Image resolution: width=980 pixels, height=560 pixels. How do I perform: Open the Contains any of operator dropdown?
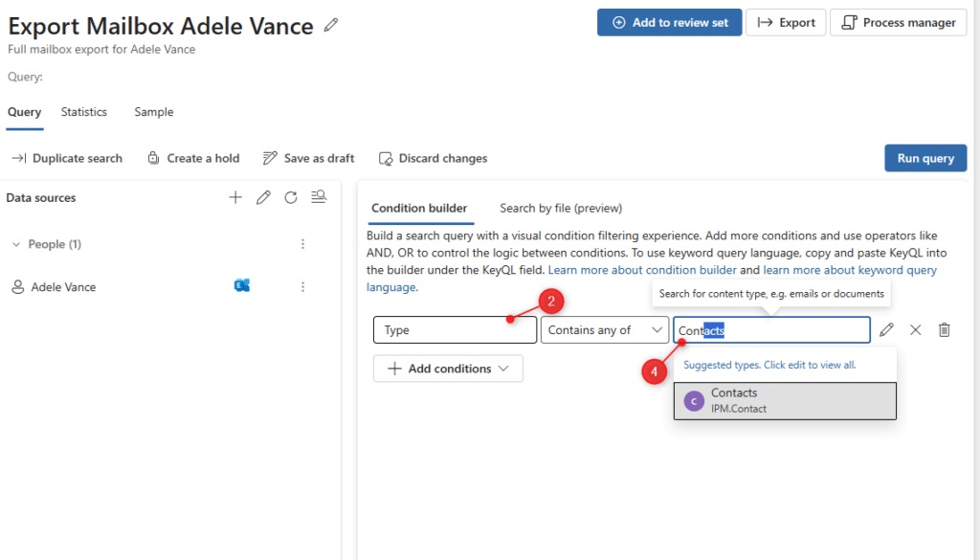pos(604,330)
